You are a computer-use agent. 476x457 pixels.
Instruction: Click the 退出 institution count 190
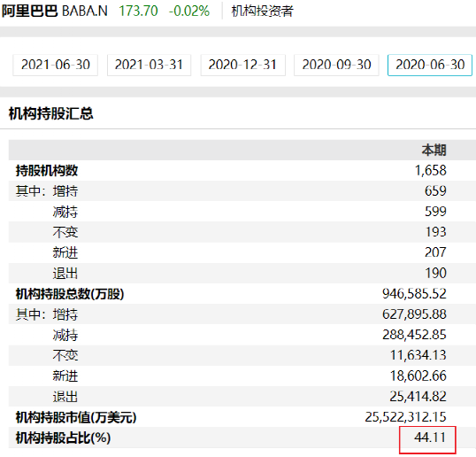click(x=435, y=273)
